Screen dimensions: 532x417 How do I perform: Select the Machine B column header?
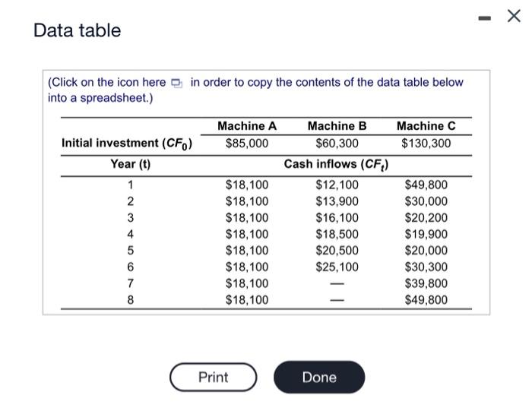337,126
